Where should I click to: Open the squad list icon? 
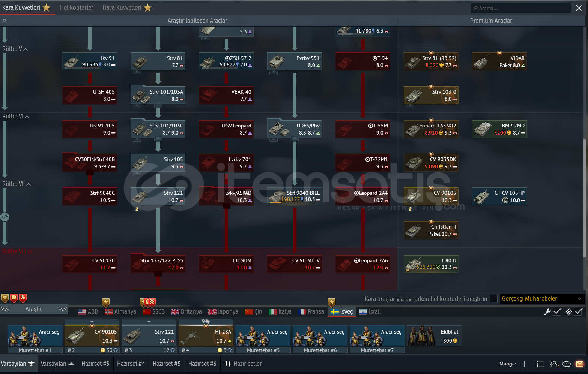pyautogui.click(x=540, y=364)
